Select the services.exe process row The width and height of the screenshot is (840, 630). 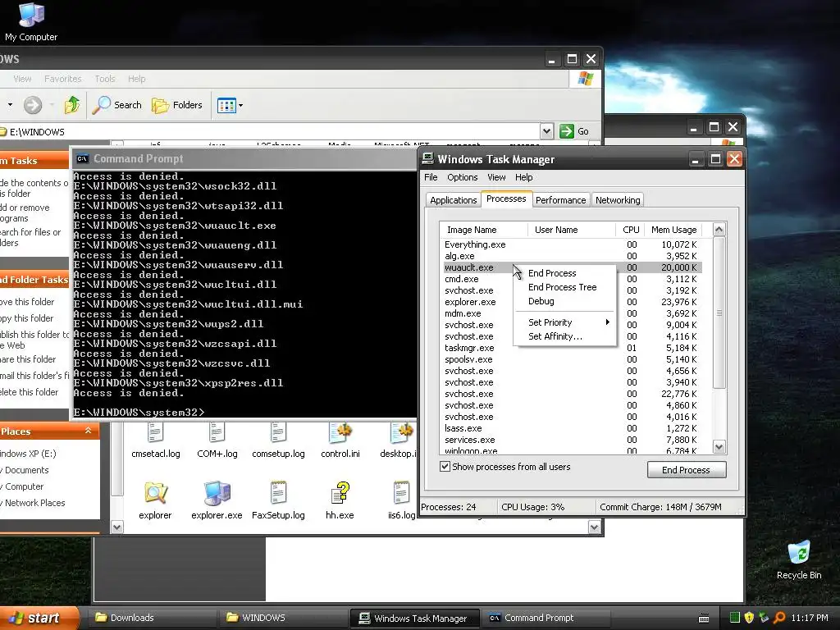click(x=571, y=440)
